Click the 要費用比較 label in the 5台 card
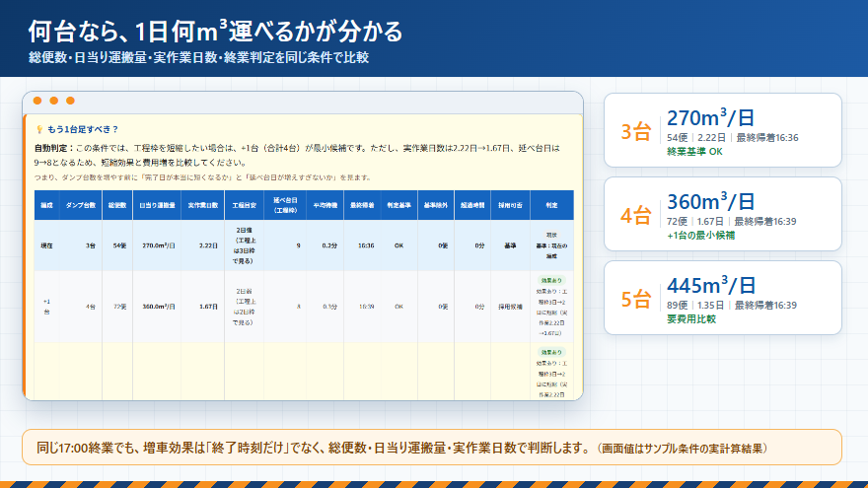 pos(691,319)
